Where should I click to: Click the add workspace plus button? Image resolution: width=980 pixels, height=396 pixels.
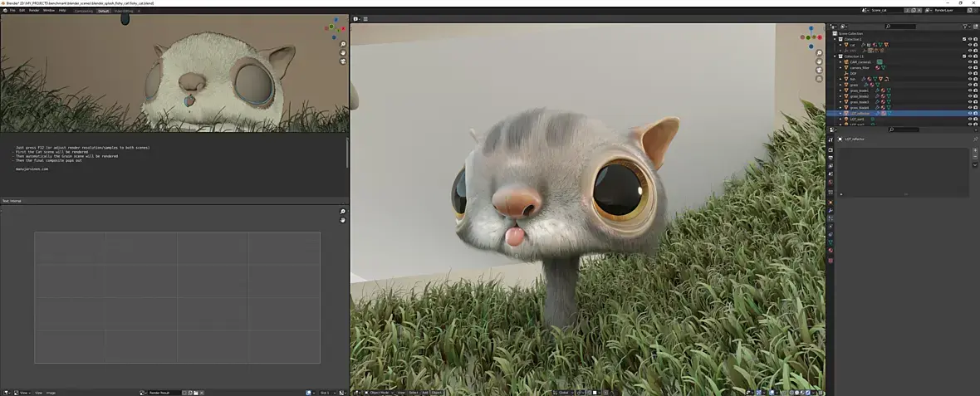(139, 11)
